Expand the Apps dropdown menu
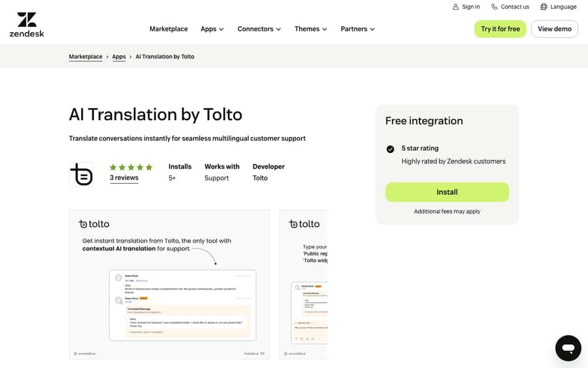This screenshot has height=368, width=588. pos(212,29)
